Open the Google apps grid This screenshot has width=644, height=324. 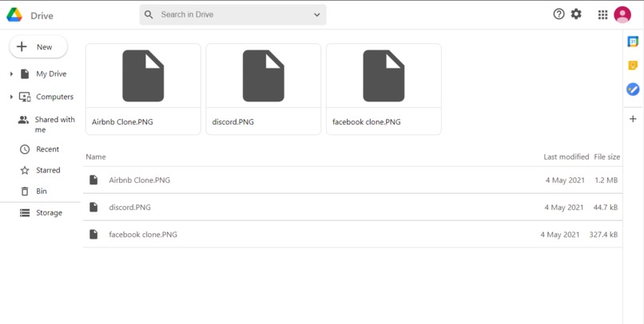[x=602, y=15]
